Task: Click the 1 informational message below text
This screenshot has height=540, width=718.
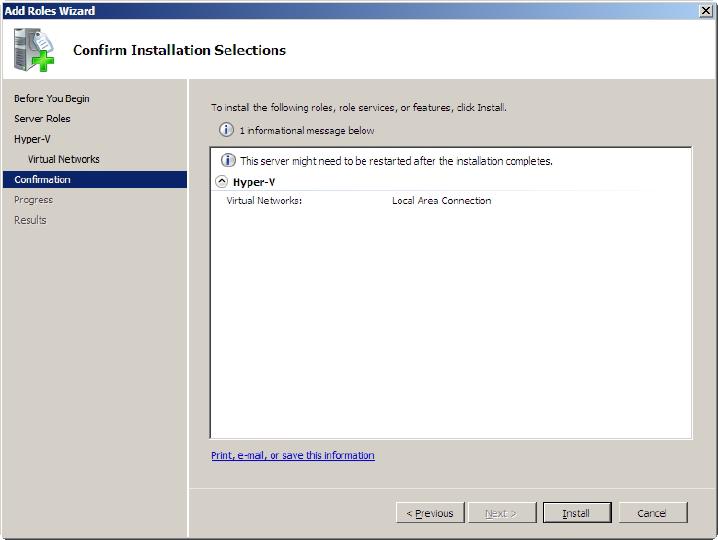Action: coord(307,131)
